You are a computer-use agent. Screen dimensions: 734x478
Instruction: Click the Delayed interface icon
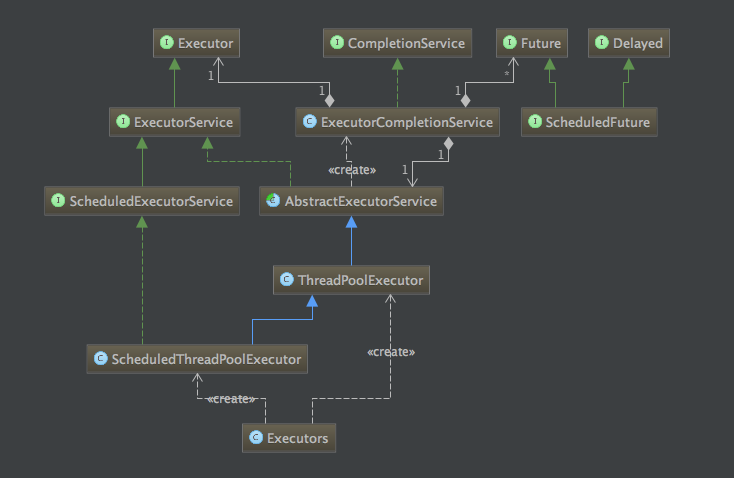click(602, 43)
